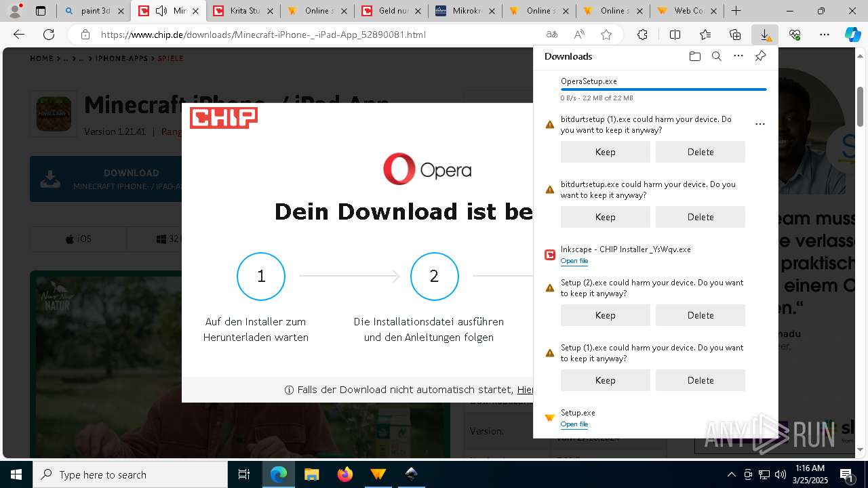This screenshot has height=488, width=868.
Task: Open IPHONE-APPS breadcrumb
Action: tap(121, 59)
